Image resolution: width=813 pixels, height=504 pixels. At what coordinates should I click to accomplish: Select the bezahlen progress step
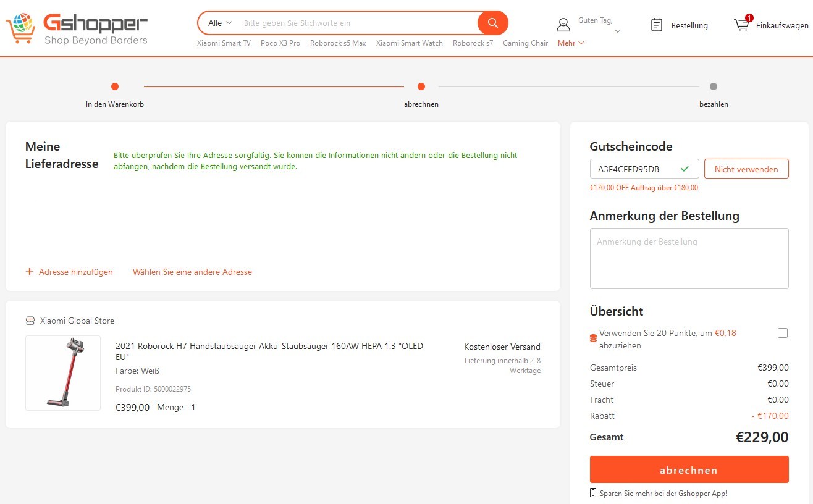714,95
